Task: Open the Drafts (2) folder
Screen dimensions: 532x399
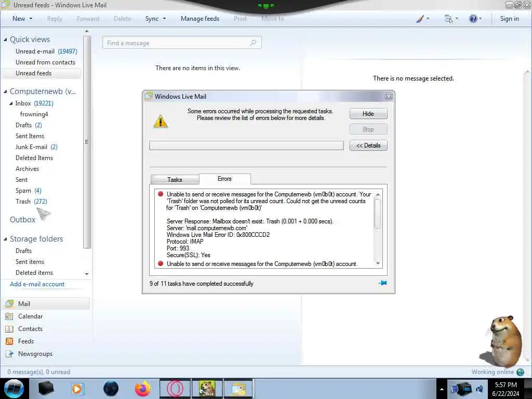Action: [29, 125]
